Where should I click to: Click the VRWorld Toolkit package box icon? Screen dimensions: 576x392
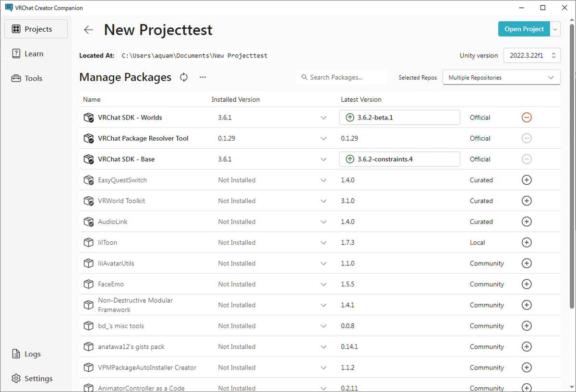click(88, 201)
